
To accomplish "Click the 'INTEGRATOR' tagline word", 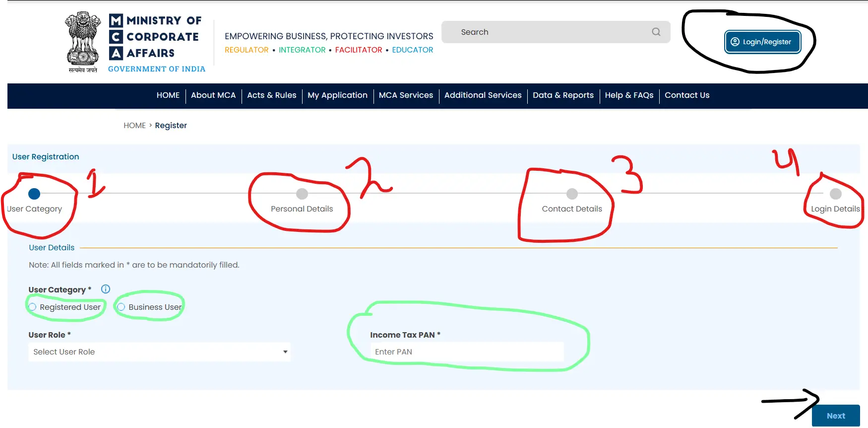I will pyautogui.click(x=302, y=50).
